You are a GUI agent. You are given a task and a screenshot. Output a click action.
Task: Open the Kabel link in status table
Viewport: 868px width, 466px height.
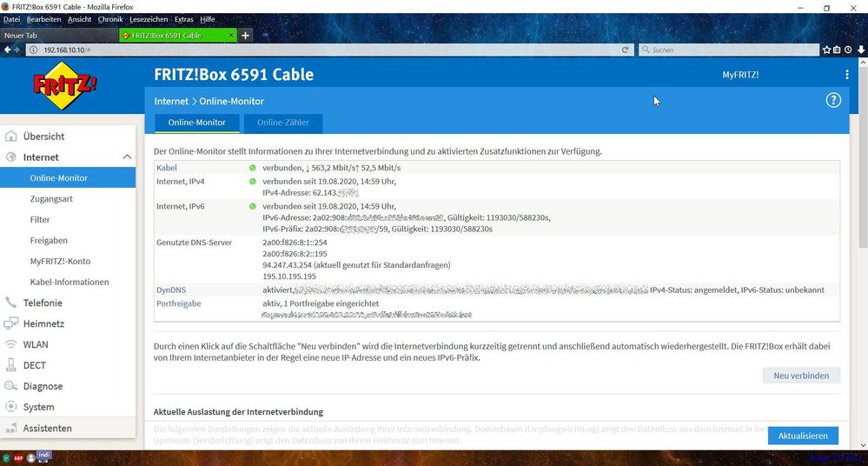(x=167, y=168)
